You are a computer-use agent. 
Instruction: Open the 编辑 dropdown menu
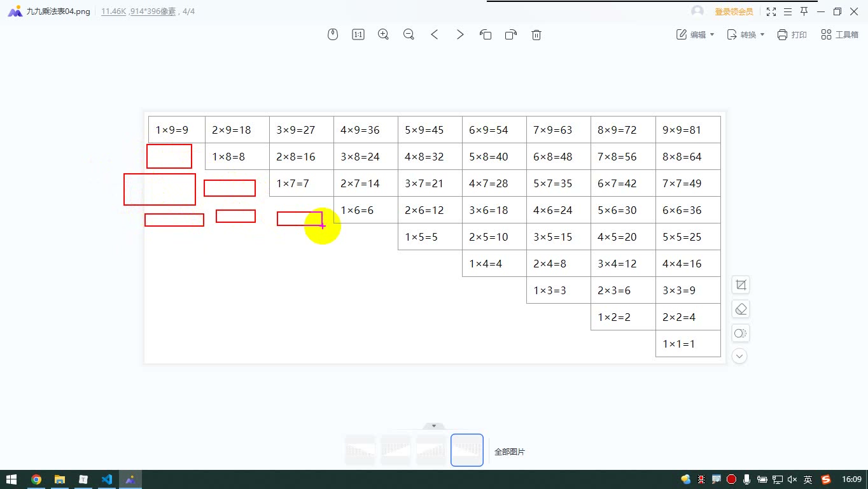point(695,34)
